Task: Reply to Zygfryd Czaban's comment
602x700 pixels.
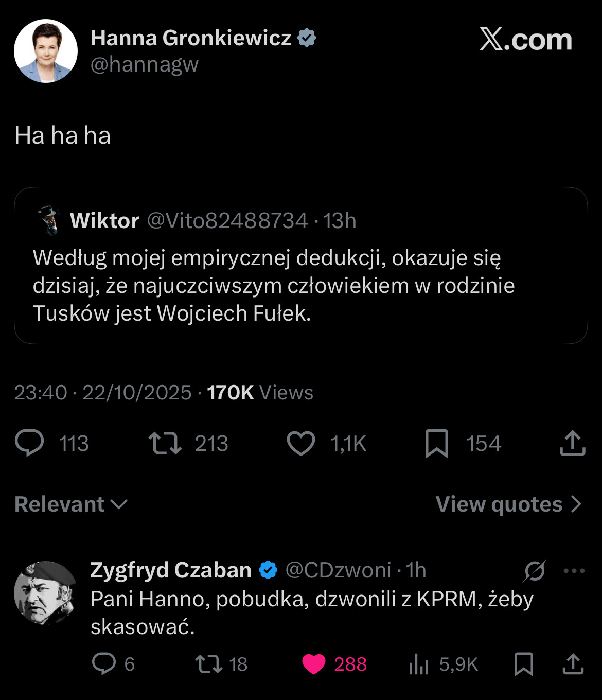Action: click(x=104, y=664)
